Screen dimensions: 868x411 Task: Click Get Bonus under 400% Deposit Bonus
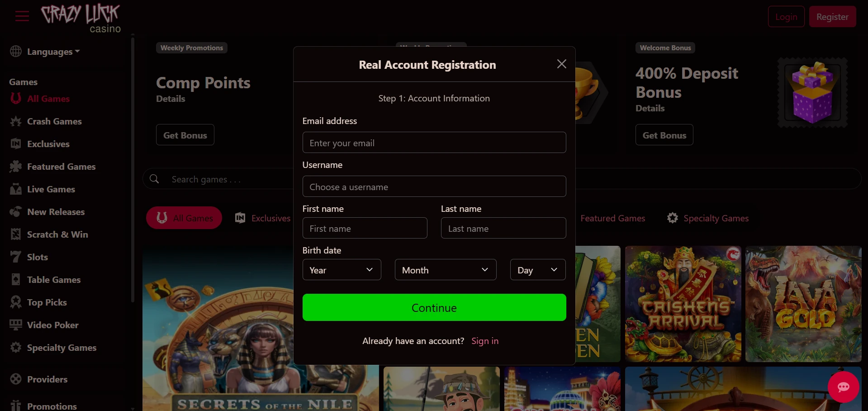tap(664, 135)
